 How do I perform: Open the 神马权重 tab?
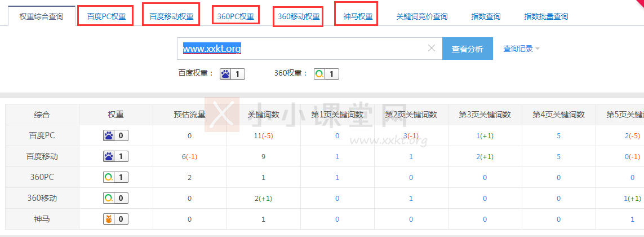click(x=358, y=17)
